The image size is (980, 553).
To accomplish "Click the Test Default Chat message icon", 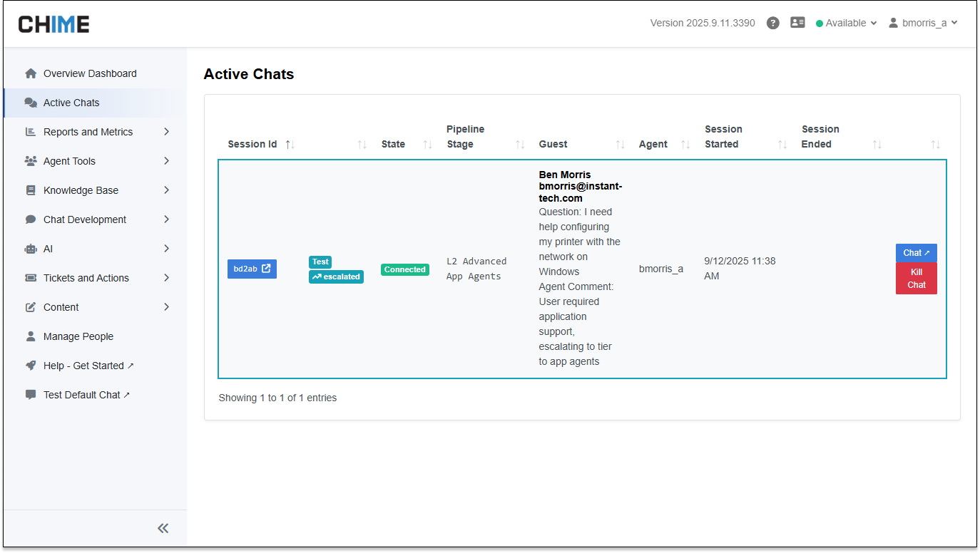I will tap(31, 395).
